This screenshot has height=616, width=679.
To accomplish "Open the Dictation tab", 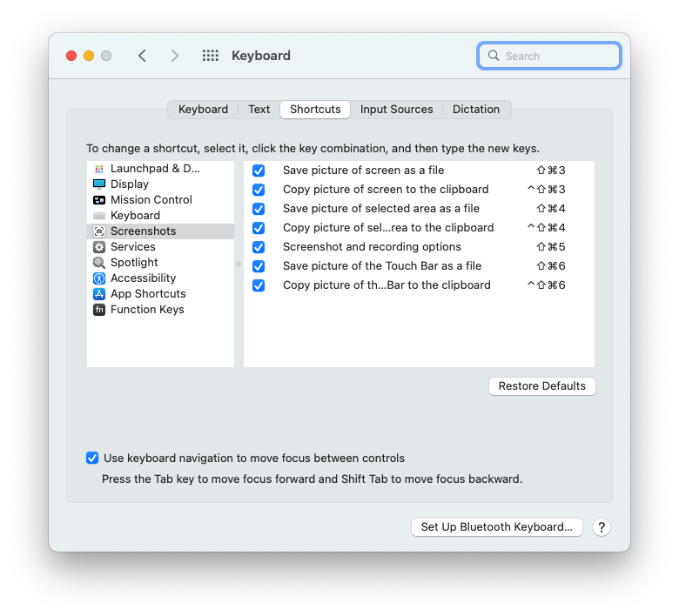I will (476, 110).
